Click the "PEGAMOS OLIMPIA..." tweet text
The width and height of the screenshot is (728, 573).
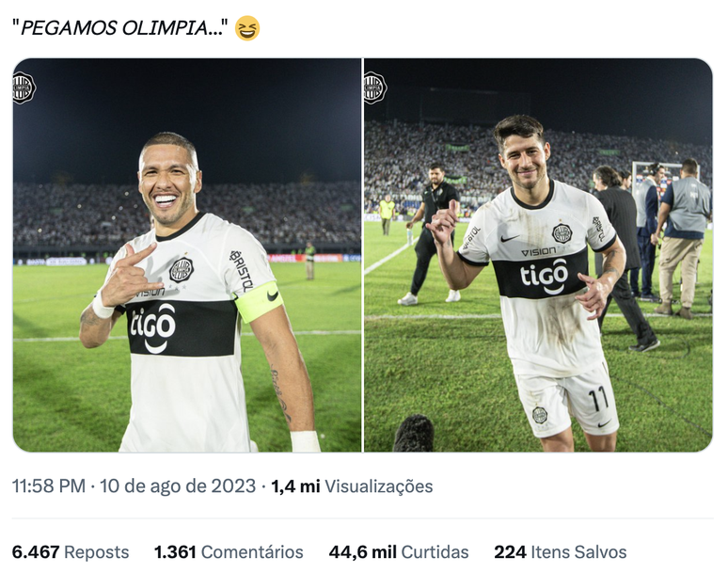pos(119,28)
